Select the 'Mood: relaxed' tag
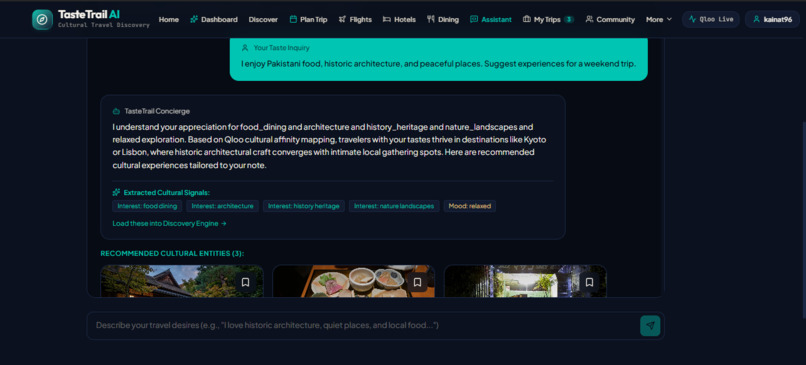 (470, 206)
